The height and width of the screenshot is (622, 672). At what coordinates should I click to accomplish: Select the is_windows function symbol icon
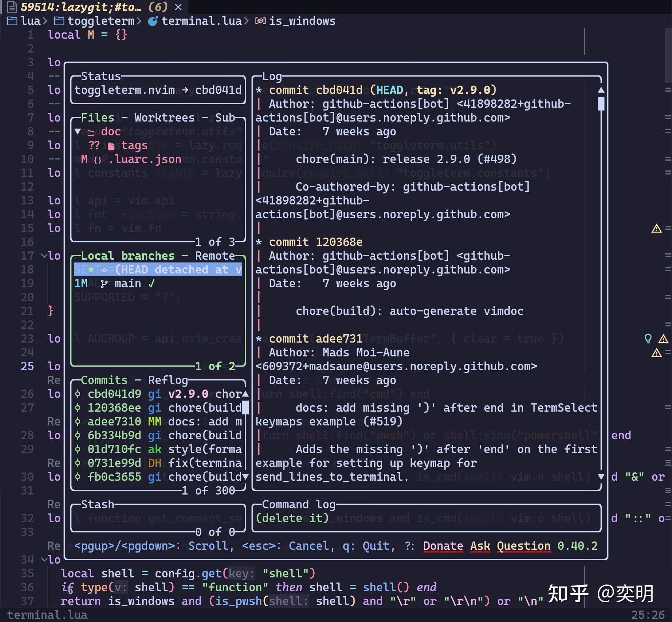261,21
